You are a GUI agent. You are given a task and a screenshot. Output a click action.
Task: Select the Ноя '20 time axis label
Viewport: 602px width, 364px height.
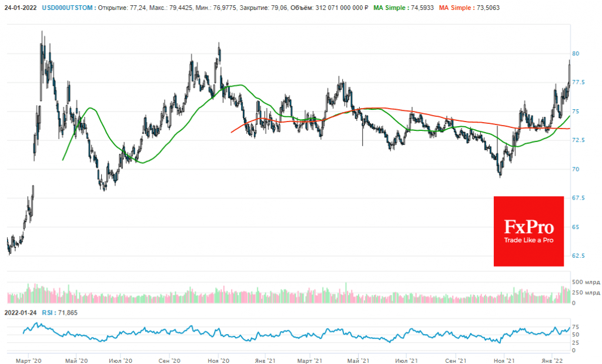click(218, 358)
